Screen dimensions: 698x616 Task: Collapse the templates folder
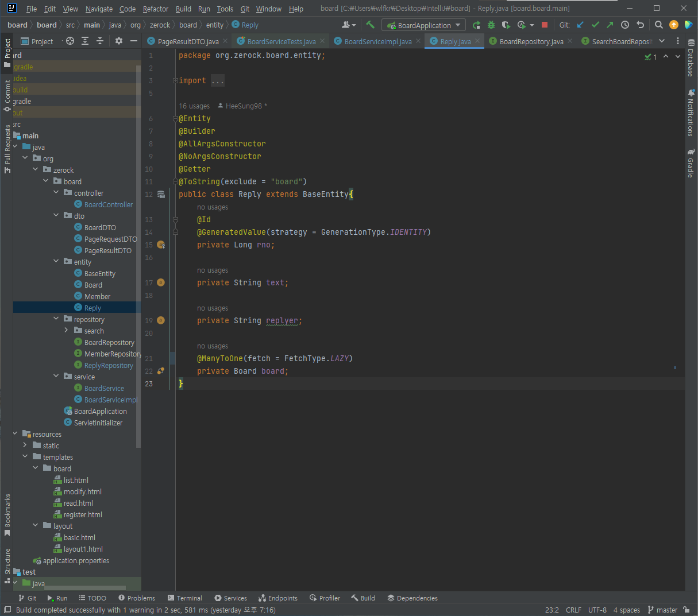pos(25,457)
